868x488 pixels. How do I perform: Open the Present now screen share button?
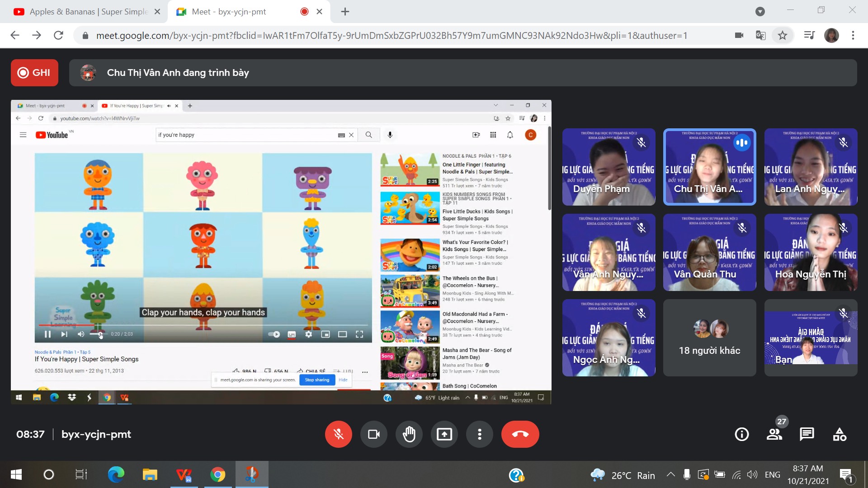point(444,434)
